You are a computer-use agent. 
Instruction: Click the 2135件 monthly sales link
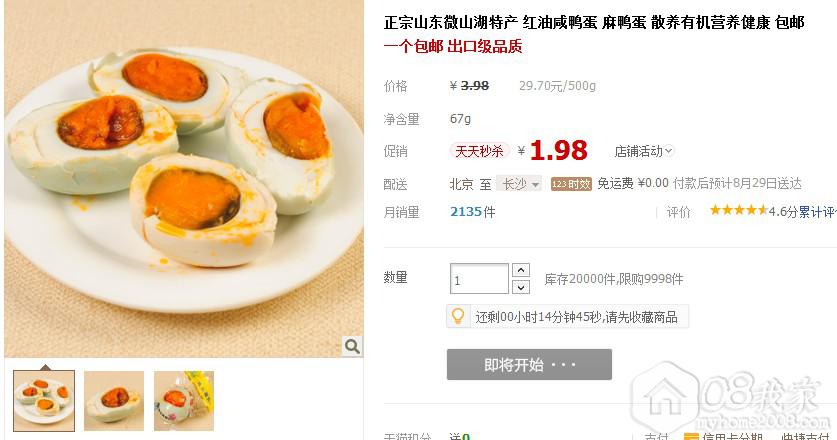click(x=472, y=212)
